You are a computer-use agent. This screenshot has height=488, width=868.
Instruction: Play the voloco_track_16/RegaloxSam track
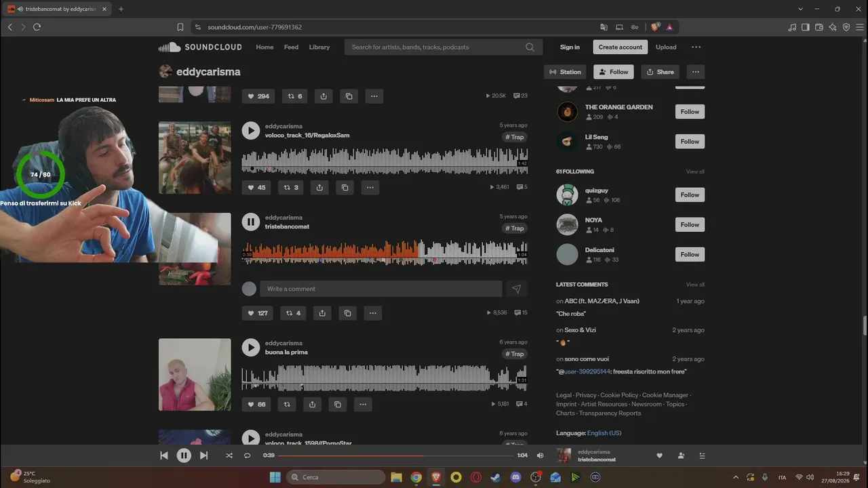251,131
